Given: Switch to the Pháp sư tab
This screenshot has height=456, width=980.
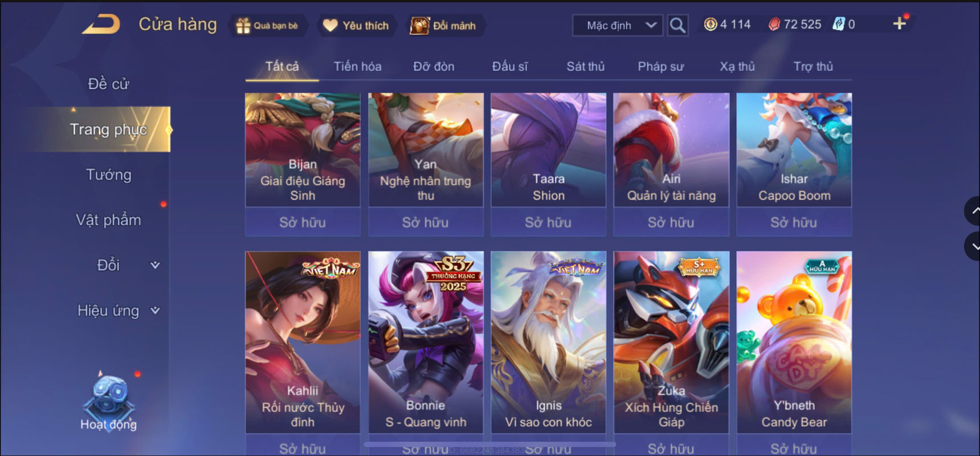Looking at the screenshot, I should coord(660,67).
